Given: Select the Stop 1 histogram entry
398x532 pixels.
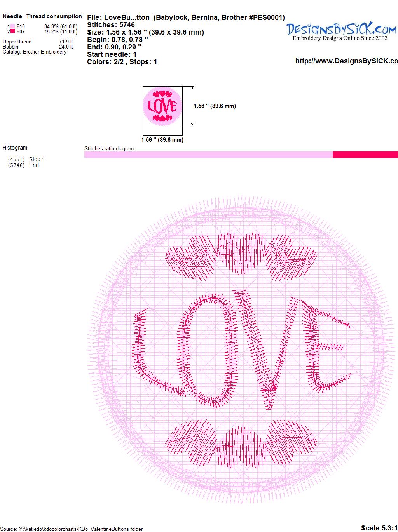Looking at the screenshot, I should 26,159.
